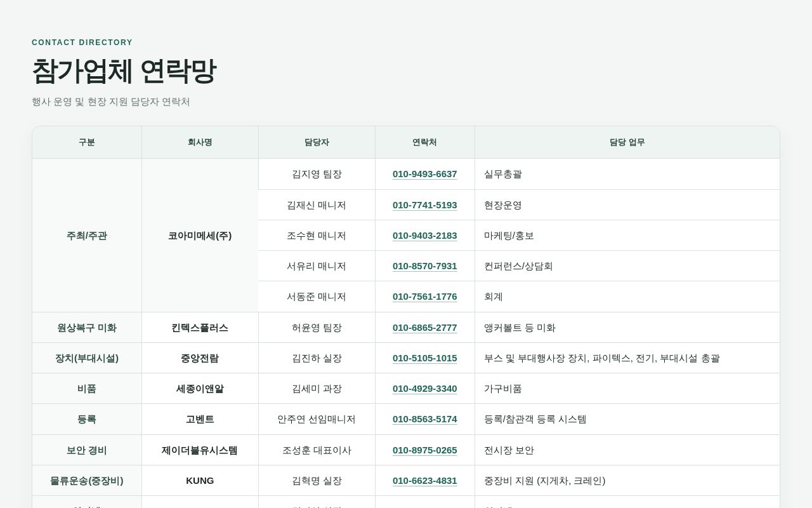Click company name 제이더블유시스템
This screenshot has width=812, height=508.
pyautogui.click(x=200, y=450)
